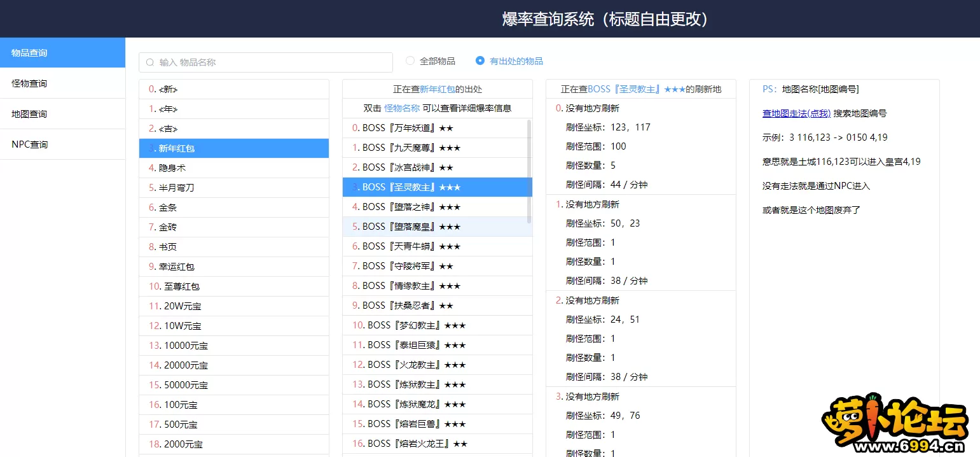This screenshot has width=980, height=457.
Task: Select item 1. <年>
Action: pyautogui.click(x=234, y=109)
